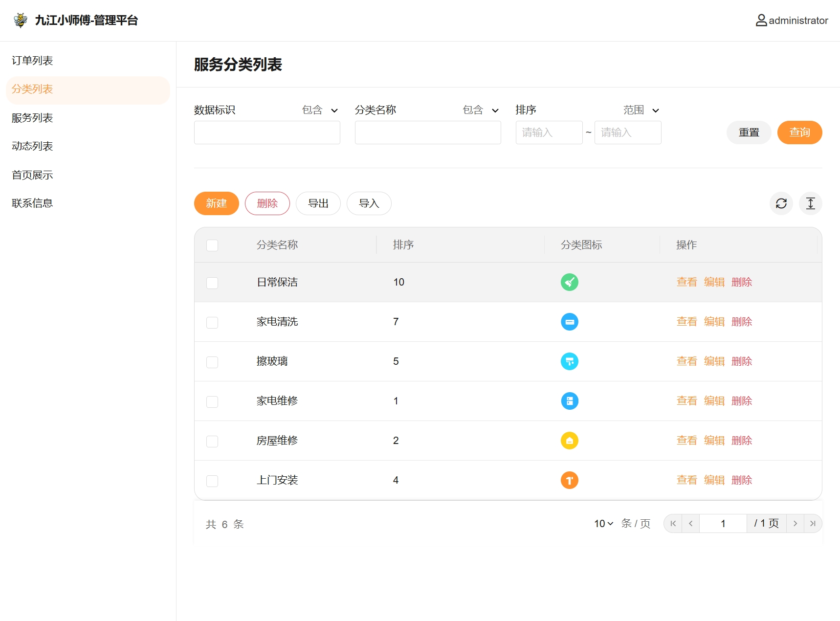
Task: Select the 擦玻璃 row checkbox
Action: point(212,362)
